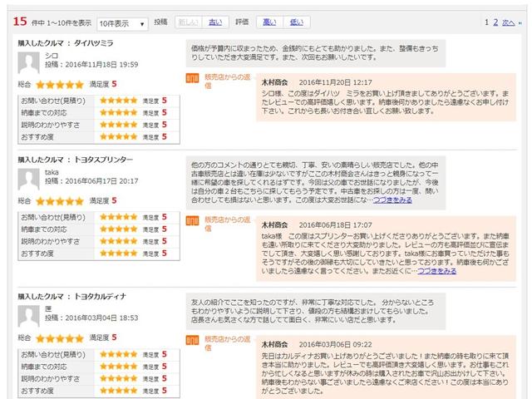Viewport: 532px width, 399px height.
Task: Click お問い合わせ(見積り) stars in トヨタカルディナ review
Action: [x=118, y=354]
